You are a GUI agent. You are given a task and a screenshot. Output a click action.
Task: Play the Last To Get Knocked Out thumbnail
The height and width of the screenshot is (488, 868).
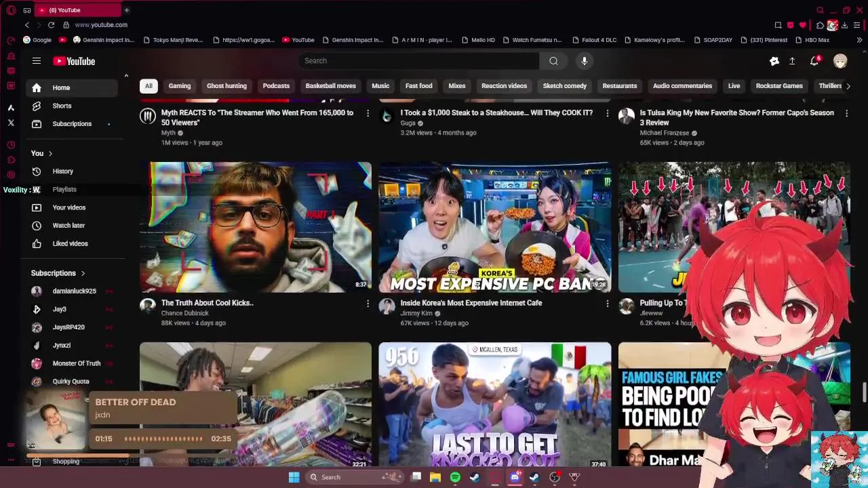tap(495, 405)
